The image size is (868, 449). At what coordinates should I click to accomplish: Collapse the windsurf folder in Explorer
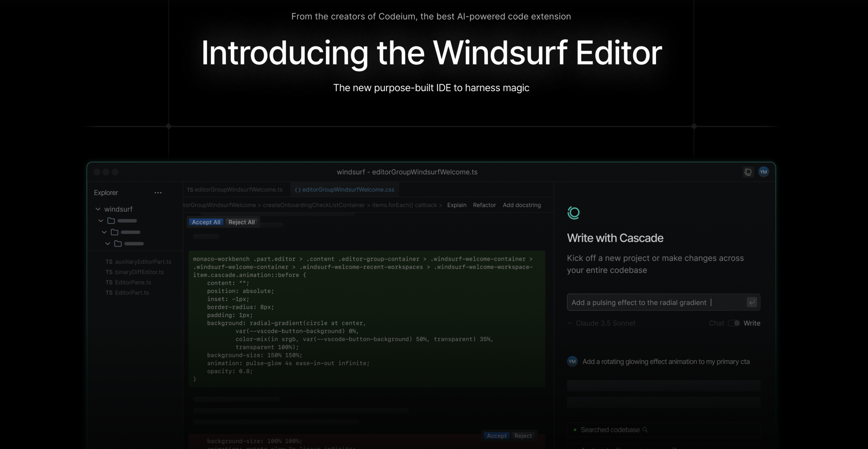pos(98,209)
